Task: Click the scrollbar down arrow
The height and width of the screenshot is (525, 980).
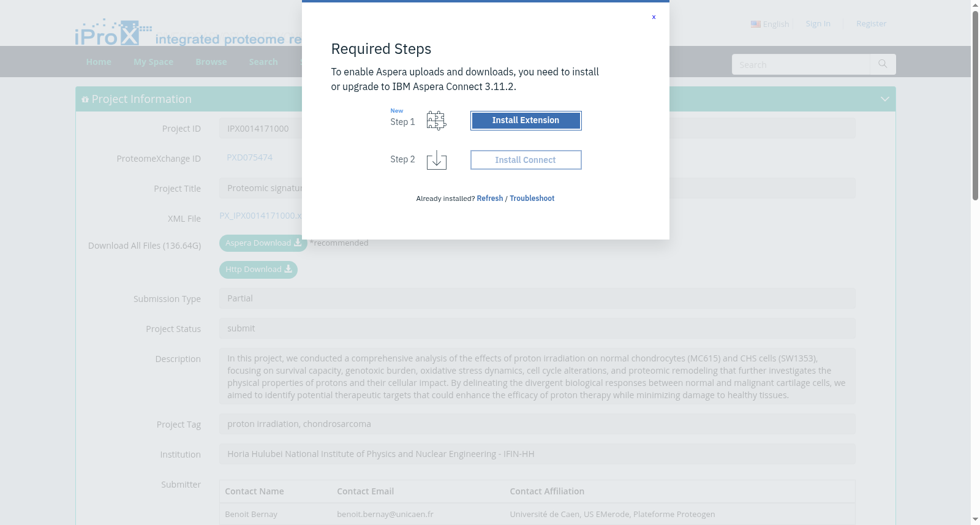Action: pyautogui.click(x=975, y=520)
